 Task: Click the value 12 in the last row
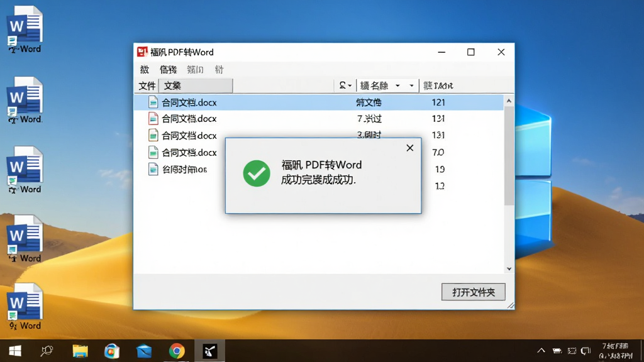pyautogui.click(x=440, y=186)
